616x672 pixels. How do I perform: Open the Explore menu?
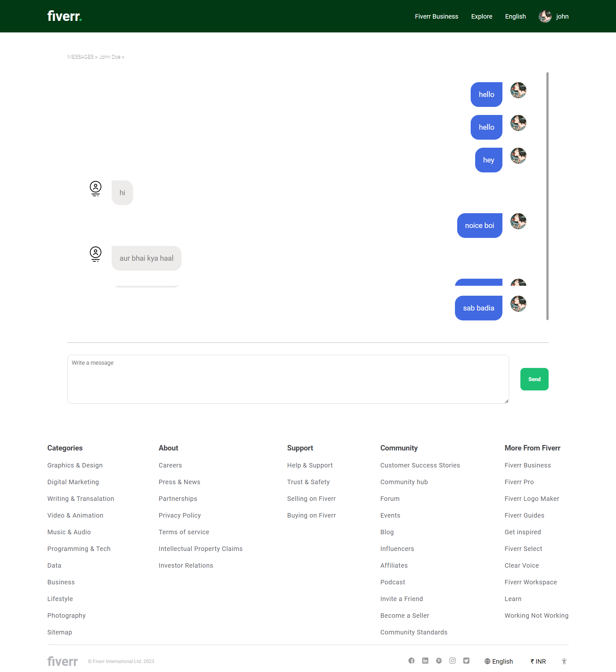(x=481, y=16)
